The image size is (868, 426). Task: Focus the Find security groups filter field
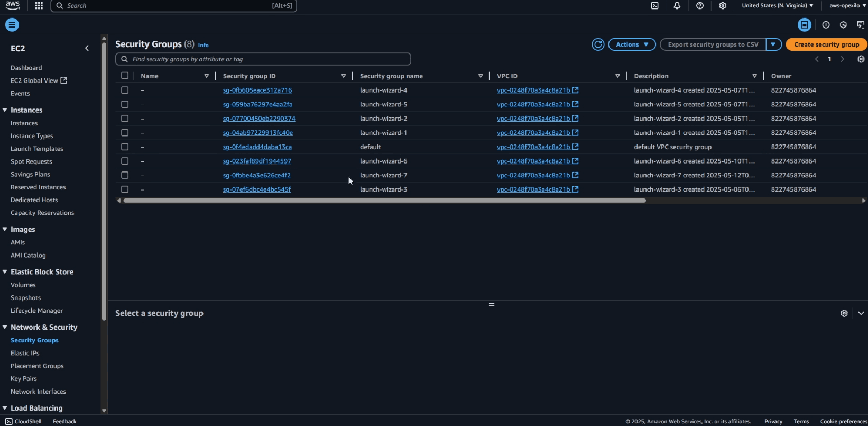click(x=263, y=59)
